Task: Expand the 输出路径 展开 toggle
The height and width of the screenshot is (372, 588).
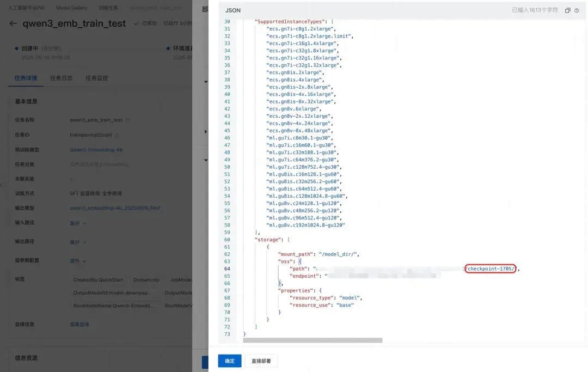Action: point(78,242)
